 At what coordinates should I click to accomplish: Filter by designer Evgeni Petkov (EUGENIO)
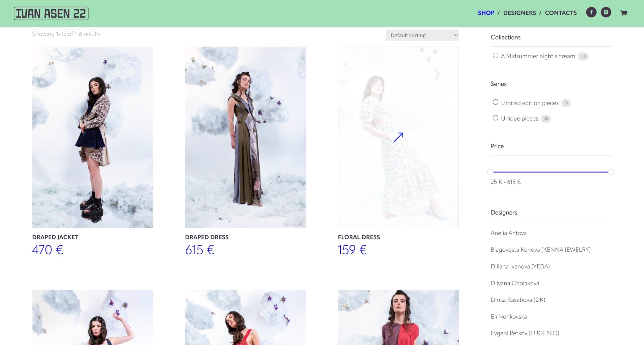coord(525,333)
